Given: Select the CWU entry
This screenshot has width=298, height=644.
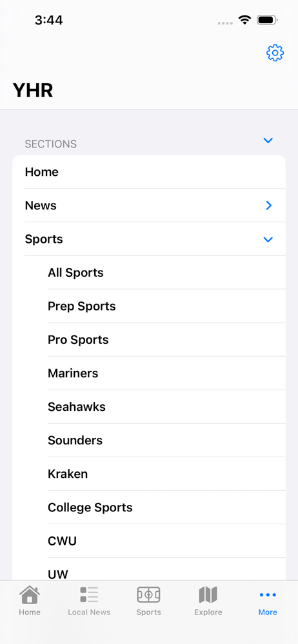Looking at the screenshot, I should pos(166,542).
